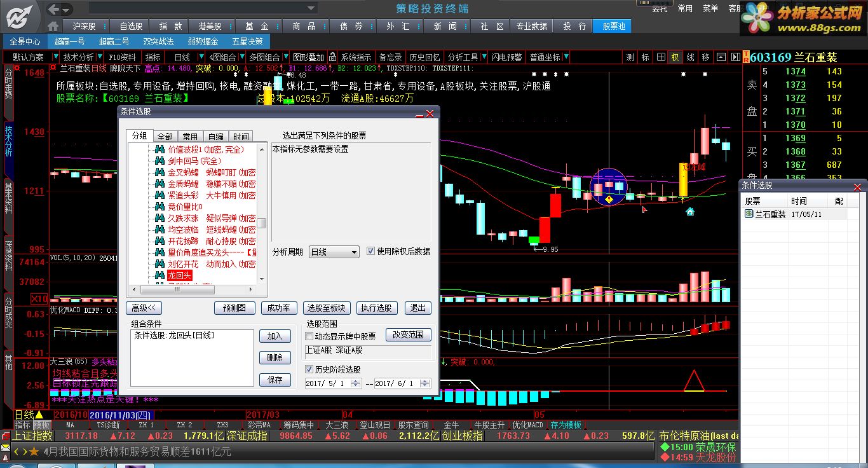Select the 测 measure tool icon
868x468 pixels.
tap(630, 57)
